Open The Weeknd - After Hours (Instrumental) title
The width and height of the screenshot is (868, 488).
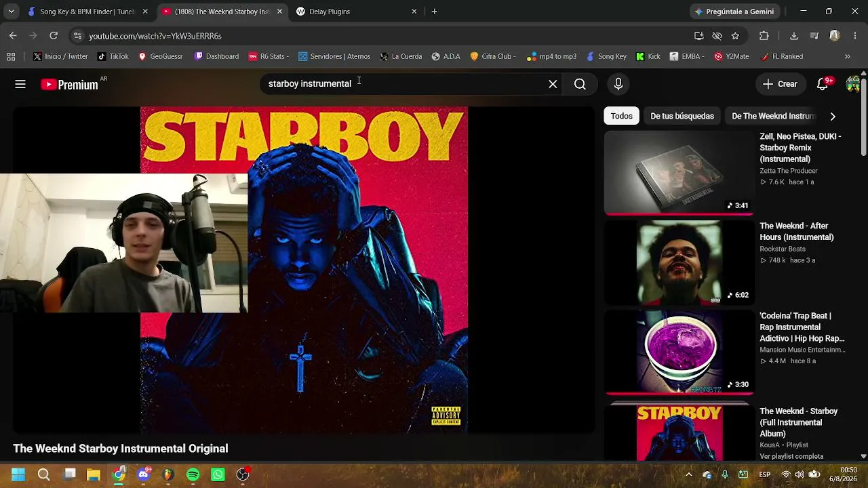797,232
